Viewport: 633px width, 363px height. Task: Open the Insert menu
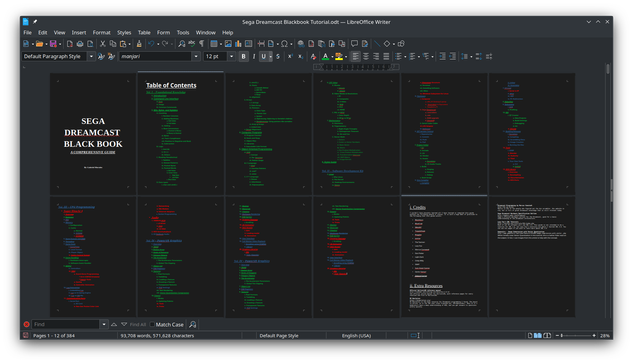(79, 33)
